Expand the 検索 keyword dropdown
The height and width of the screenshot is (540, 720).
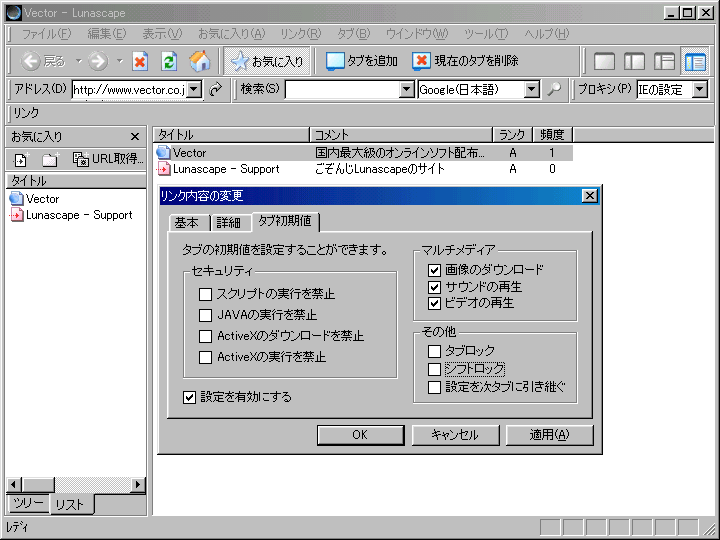pyautogui.click(x=406, y=89)
